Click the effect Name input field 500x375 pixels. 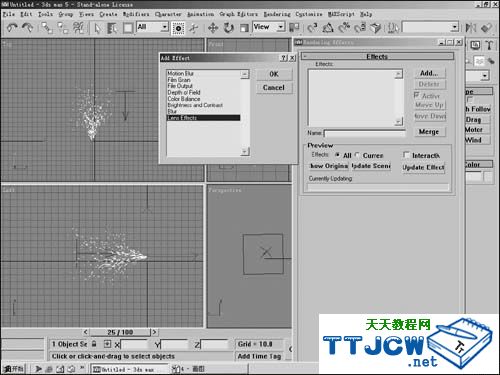coord(365,133)
